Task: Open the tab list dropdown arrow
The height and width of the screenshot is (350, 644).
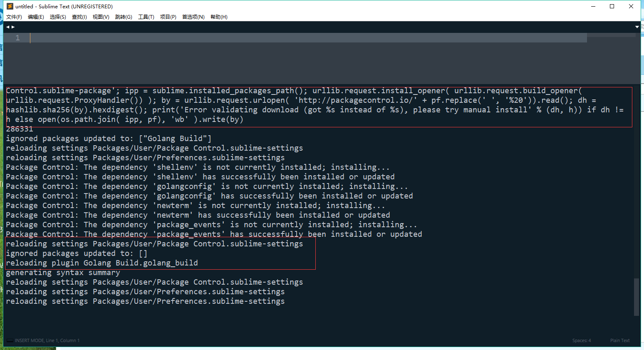Action: (x=637, y=27)
